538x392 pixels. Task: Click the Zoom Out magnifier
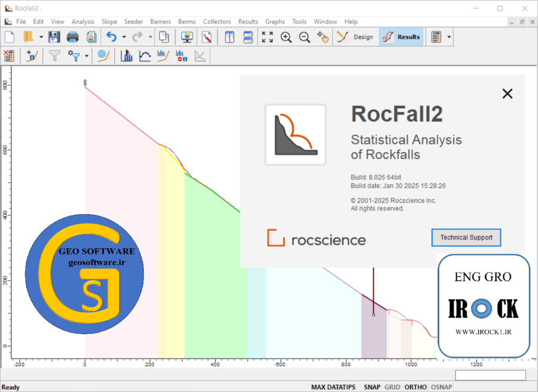pyautogui.click(x=304, y=37)
